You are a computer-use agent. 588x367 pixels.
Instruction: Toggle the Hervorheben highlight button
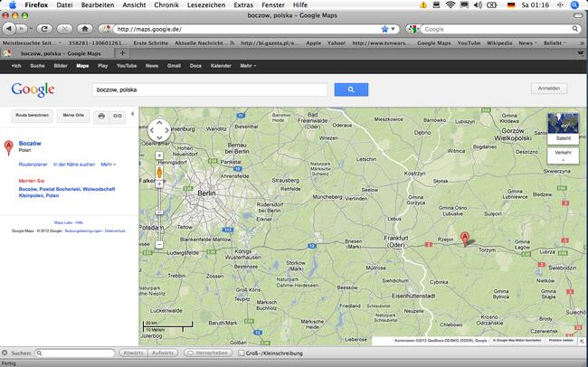(207, 353)
